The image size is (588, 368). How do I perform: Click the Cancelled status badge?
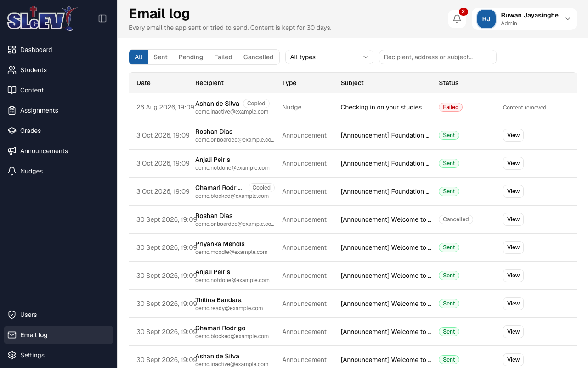click(456, 219)
